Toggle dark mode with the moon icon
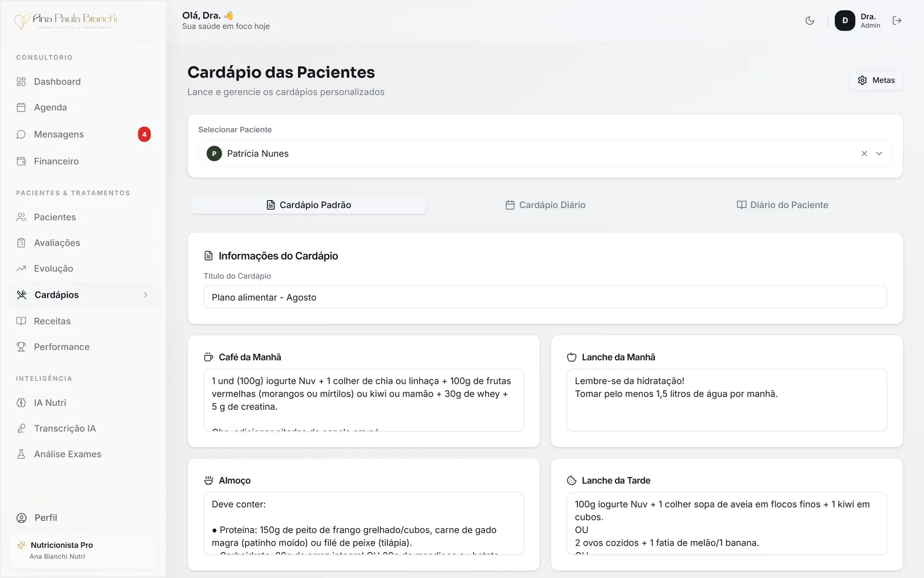924x578 pixels. (x=810, y=21)
